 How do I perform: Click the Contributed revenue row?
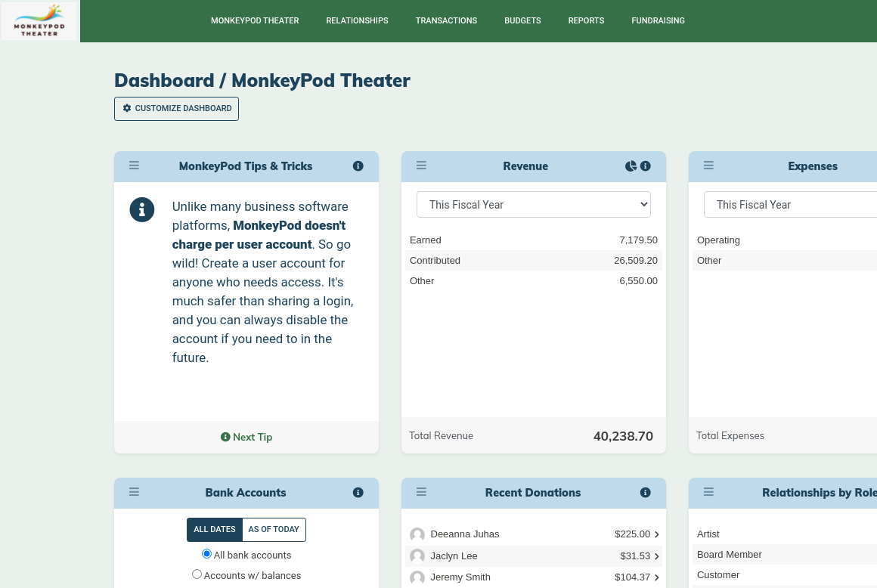534,261
